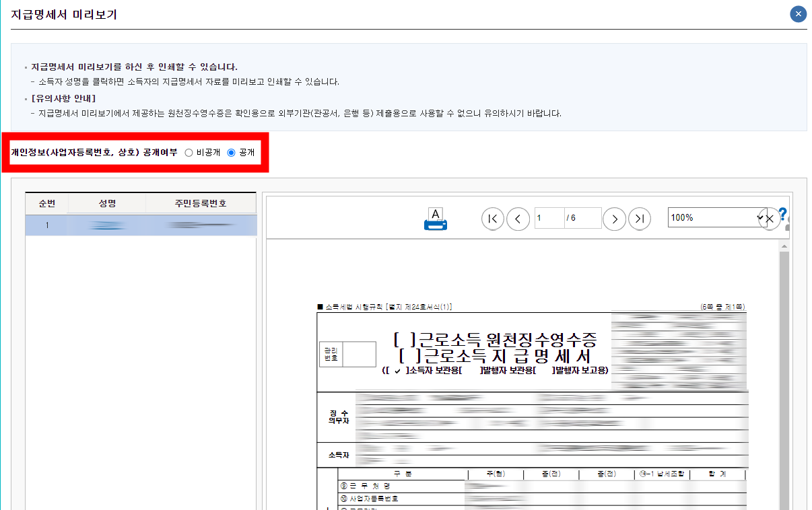This screenshot has height=510, width=812.
Task: Click the scrollbar up arrow in the viewer
Action: tap(783, 247)
